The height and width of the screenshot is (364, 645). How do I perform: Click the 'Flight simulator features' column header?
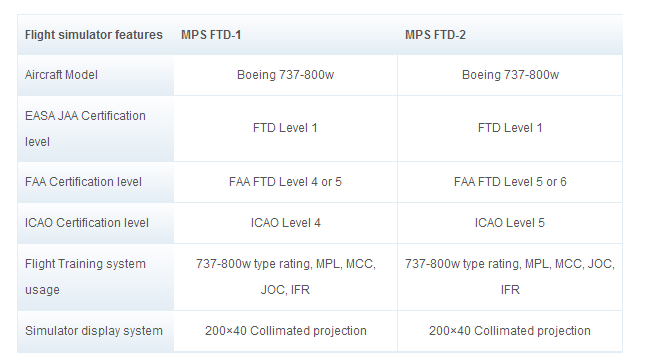[94, 35]
